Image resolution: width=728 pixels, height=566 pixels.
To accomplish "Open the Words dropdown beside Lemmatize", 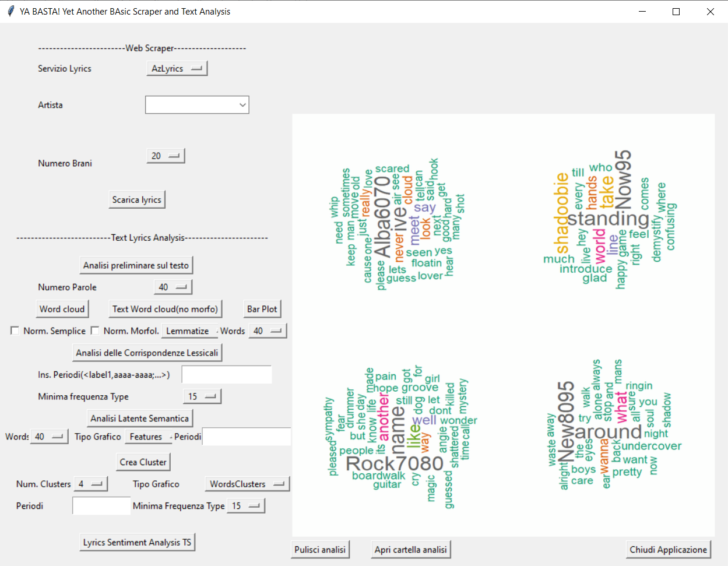I will (x=268, y=331).
